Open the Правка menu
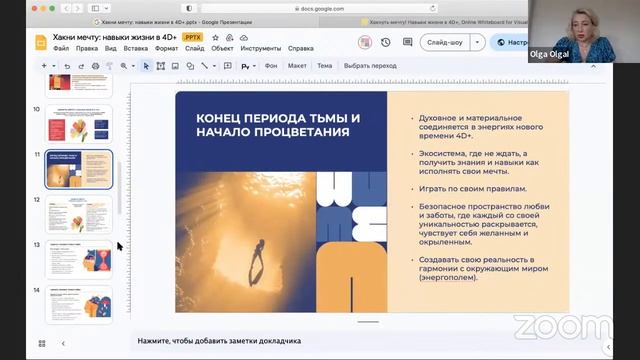 pyautogui.click(x=87, y=48)
